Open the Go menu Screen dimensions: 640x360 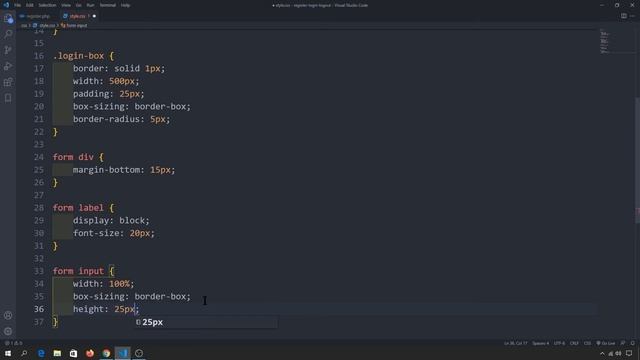point(78,5)
